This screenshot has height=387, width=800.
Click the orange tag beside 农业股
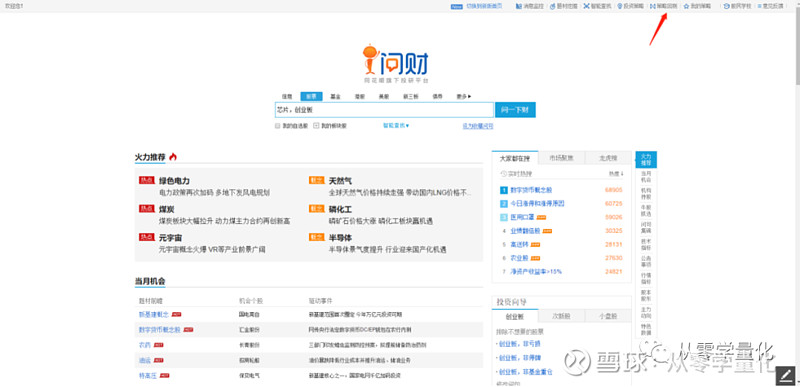[536, 259]
